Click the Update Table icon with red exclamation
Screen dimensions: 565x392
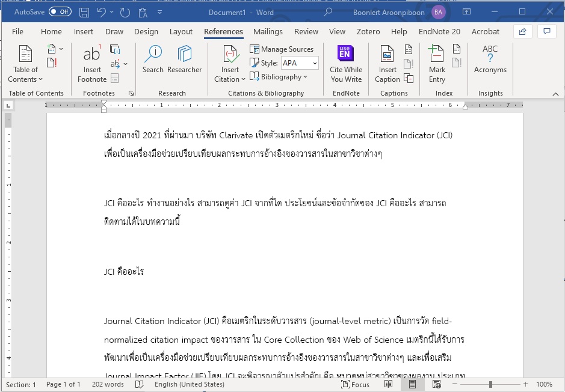pyautogui.click(x=52, y=63)
